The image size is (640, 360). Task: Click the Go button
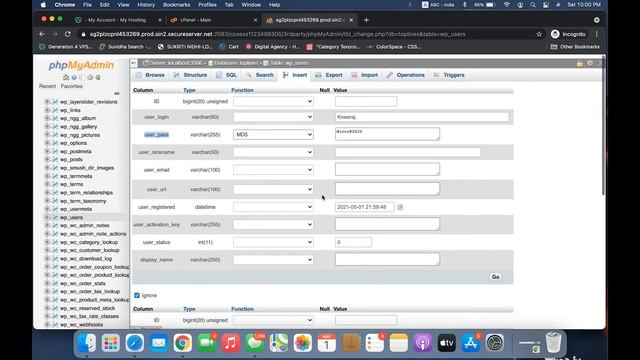(496, 277)
